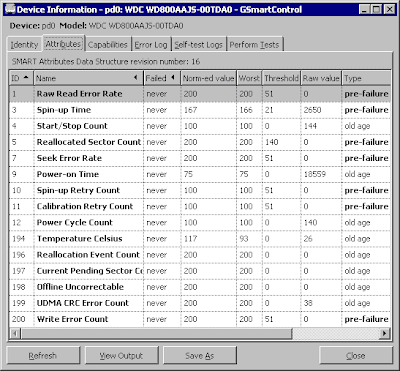Viewport: 400px width, 371px height.
Task: Click the Threshold column header
Action: tap(281, 78)
